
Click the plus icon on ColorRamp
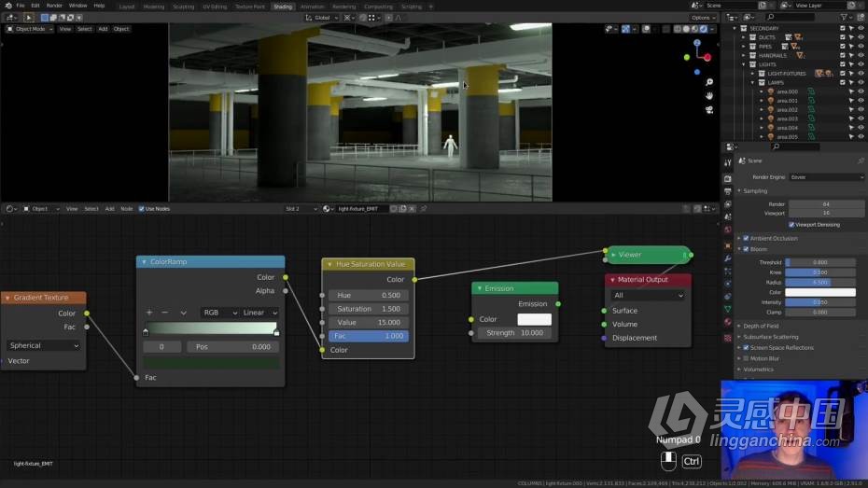(149, 313)
